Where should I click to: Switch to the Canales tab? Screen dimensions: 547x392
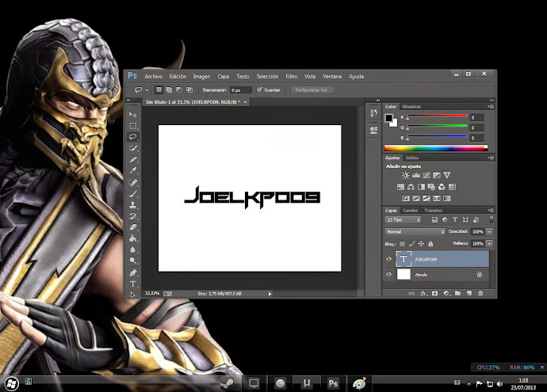click(x=411, y=210)
